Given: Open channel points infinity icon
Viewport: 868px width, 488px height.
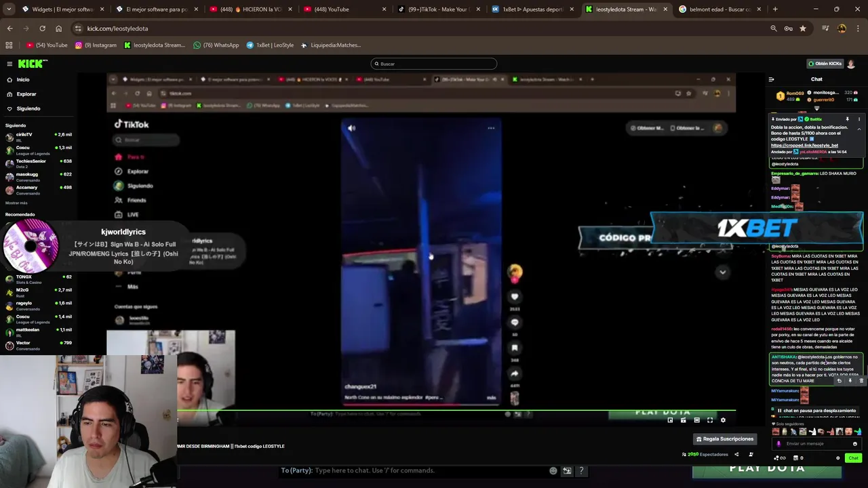Looking at the screenshot, I should (780, 457).
